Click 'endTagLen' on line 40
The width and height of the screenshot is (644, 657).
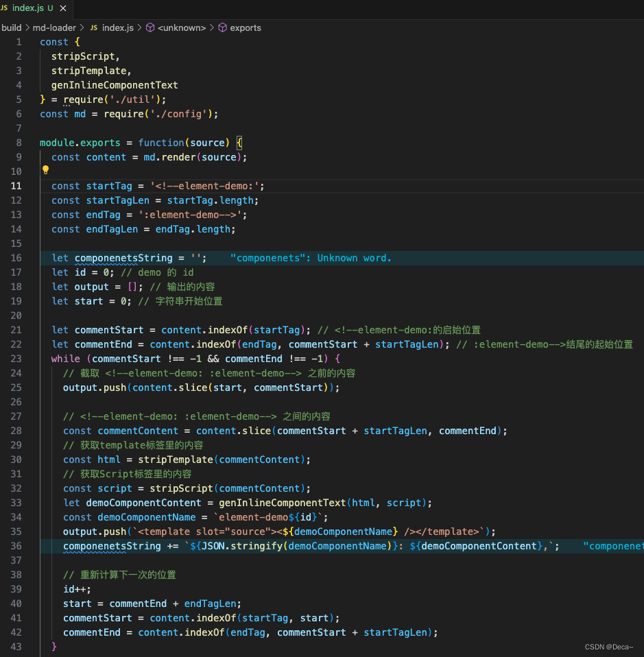(x=211, y=604)
